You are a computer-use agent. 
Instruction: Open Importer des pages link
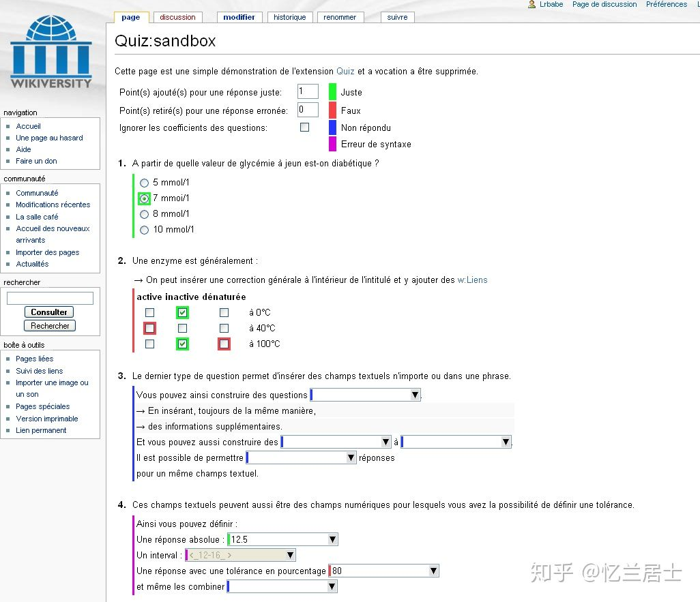tap(47, 252)
